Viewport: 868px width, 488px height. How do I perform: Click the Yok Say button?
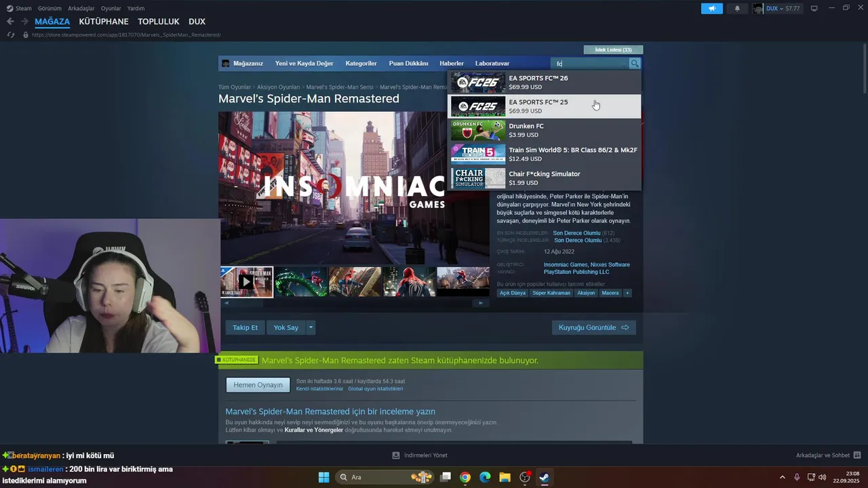[x=285, y=327]
